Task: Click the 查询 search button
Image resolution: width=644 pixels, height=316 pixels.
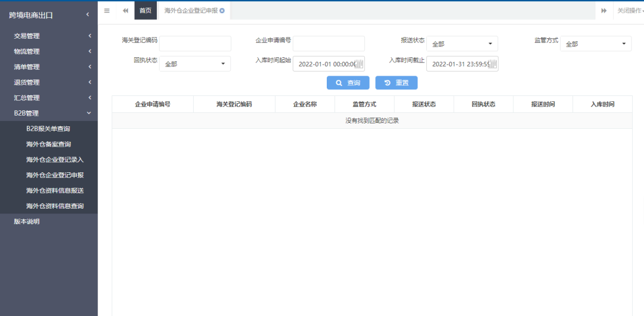Action: pyautogui.click(x=348, y=83)
